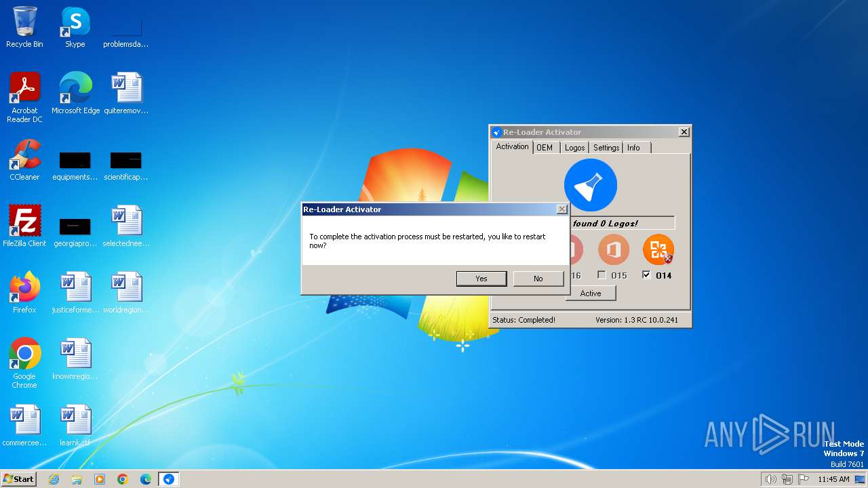
Task: Click the Office O15 orange icon
Action: [614, 250]
